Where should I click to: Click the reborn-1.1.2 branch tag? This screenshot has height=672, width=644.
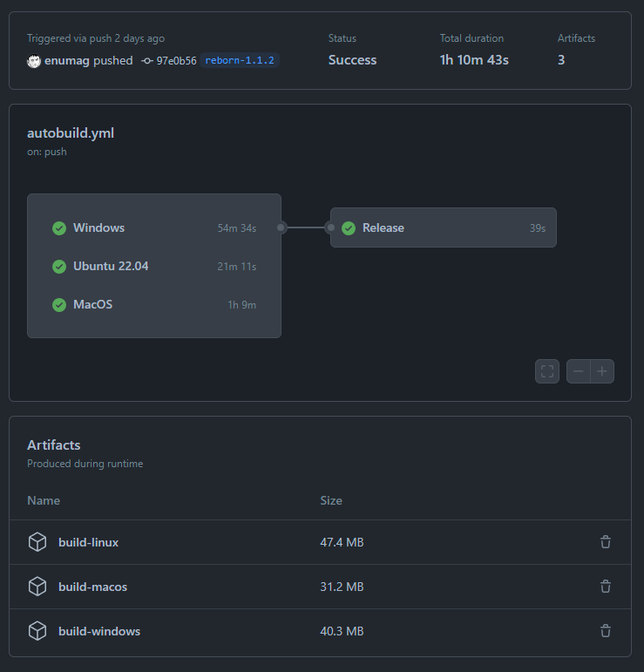coord(240,61)
